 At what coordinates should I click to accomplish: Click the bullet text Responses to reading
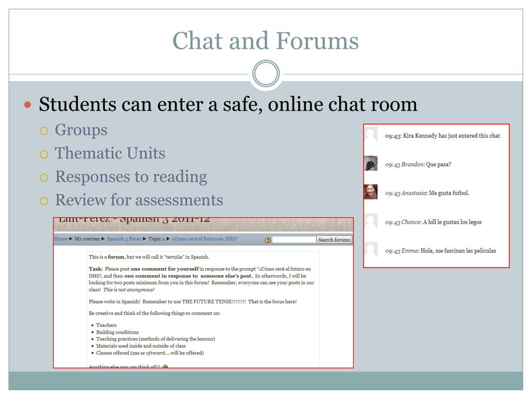pos(131,177)
